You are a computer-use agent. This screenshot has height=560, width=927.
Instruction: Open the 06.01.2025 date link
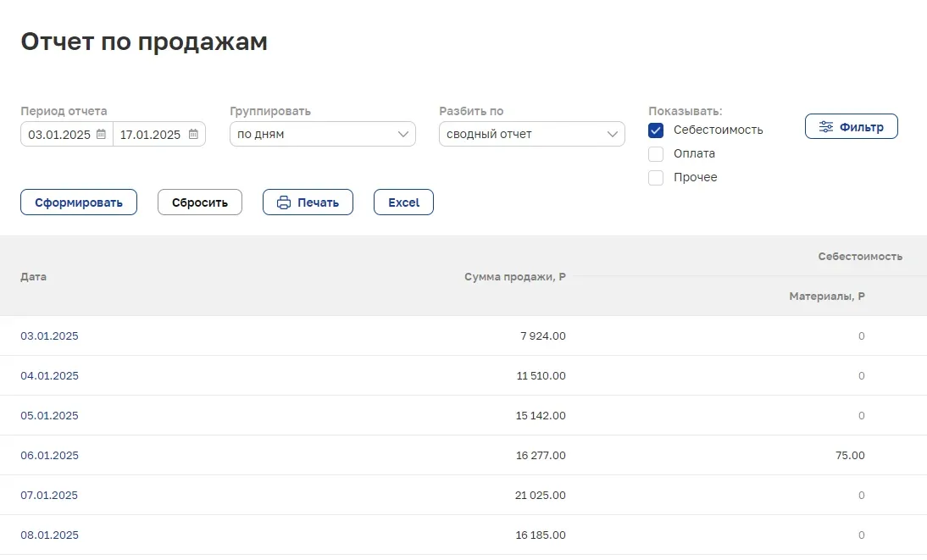(49, 455)
